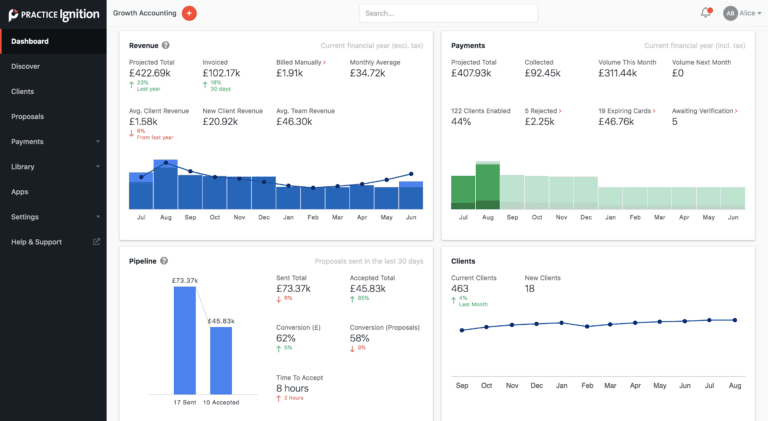Screen dimensions: 768x421
Task: Expand the Library sidebar menu arrow
Action: click(97, 167)
